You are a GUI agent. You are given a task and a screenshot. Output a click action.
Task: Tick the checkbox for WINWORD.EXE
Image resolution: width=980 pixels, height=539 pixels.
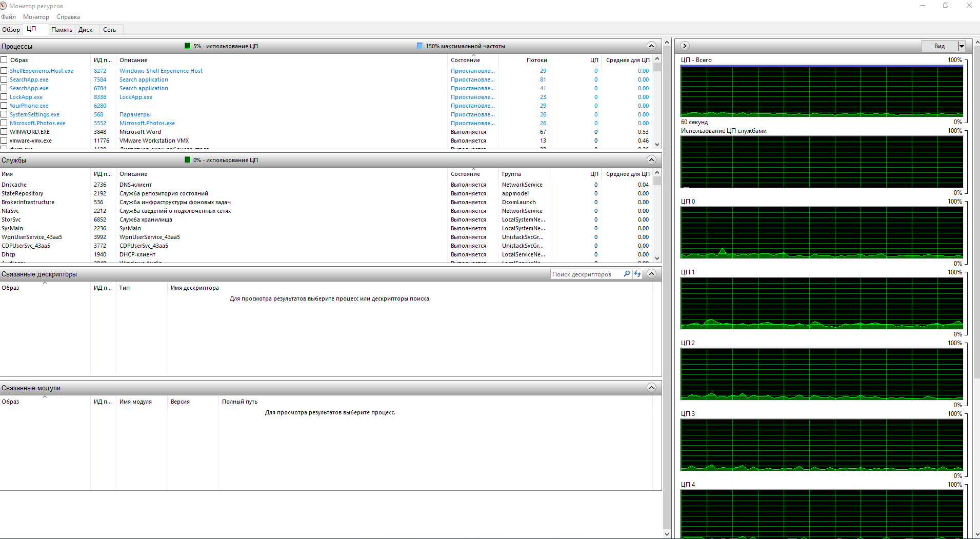coord(4,132)
